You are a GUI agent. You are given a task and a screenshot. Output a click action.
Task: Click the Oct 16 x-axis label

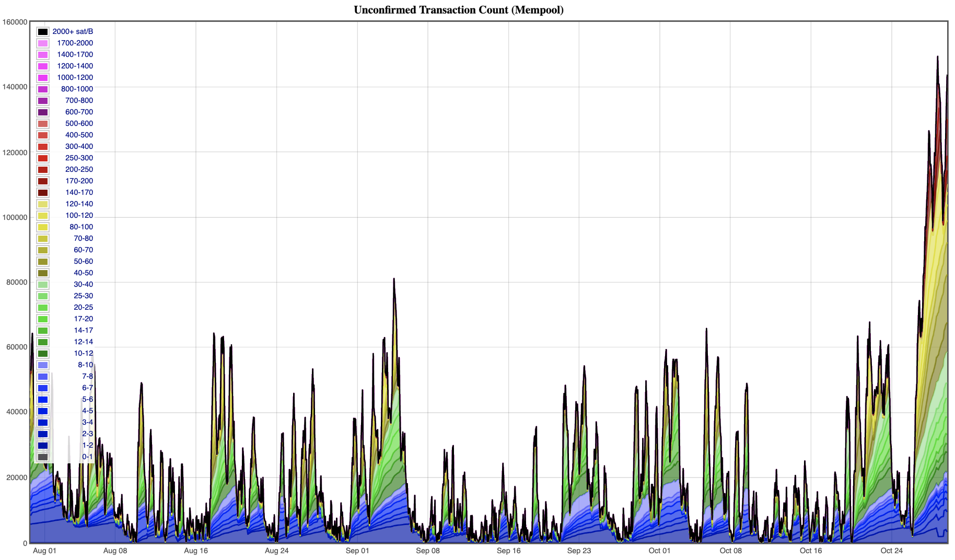(811, 551)
